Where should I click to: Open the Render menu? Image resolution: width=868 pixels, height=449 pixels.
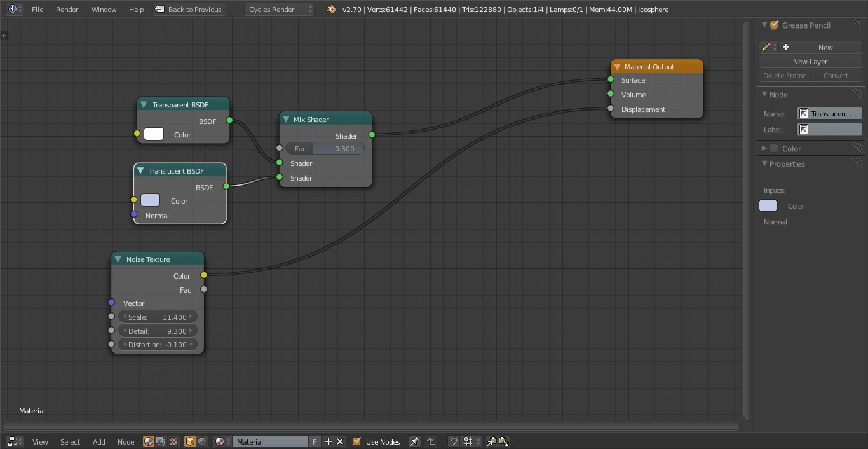coord(67,10)
